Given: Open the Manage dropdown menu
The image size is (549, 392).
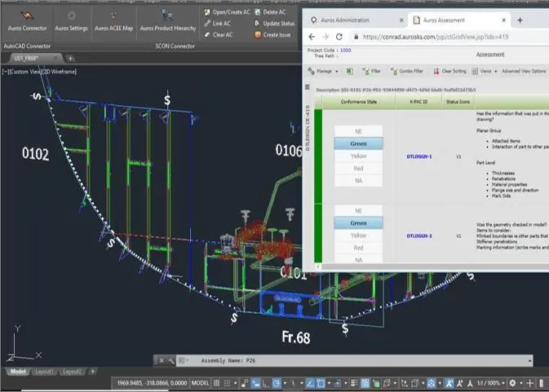Looking at the screenshot, I should 323,72.
